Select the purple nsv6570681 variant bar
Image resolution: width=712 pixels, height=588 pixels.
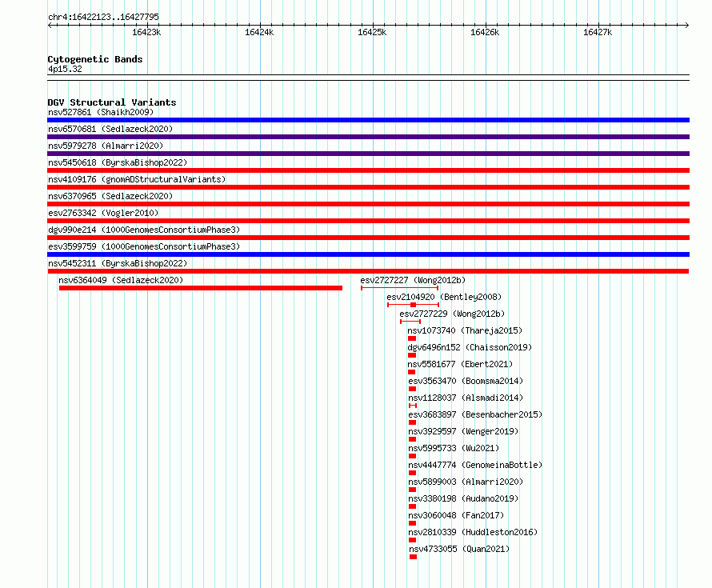[x=368, y=137]
